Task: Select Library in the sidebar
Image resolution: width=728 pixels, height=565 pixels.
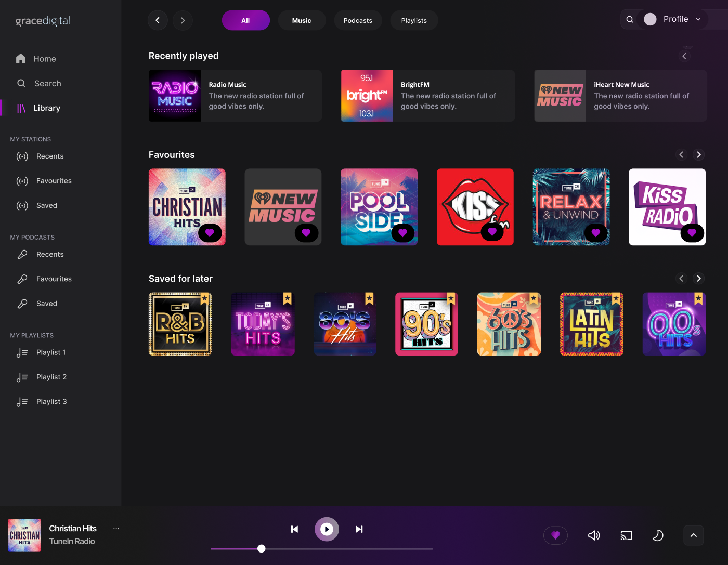Action: 39,108
